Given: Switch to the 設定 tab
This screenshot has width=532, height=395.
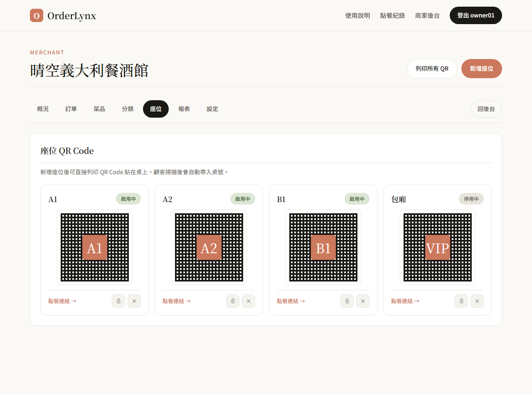Looking at the screenshot, I should (212, 109).
